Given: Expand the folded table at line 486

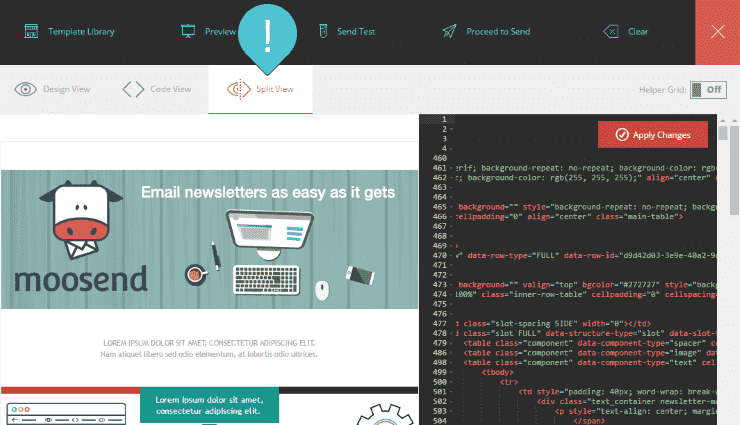Looking at the screenshot, I should (452, 353).
